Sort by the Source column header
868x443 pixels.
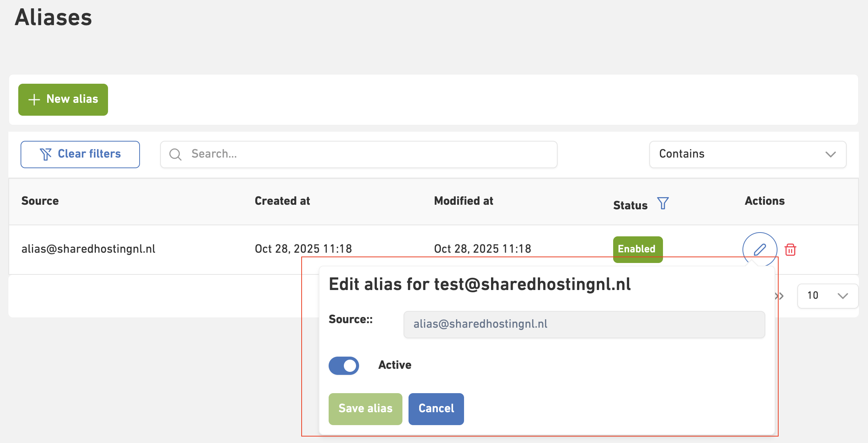(x=40, y=201)
